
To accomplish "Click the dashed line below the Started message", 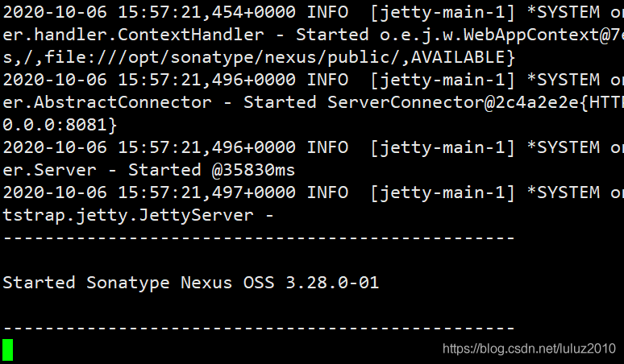I will point(259,328).
